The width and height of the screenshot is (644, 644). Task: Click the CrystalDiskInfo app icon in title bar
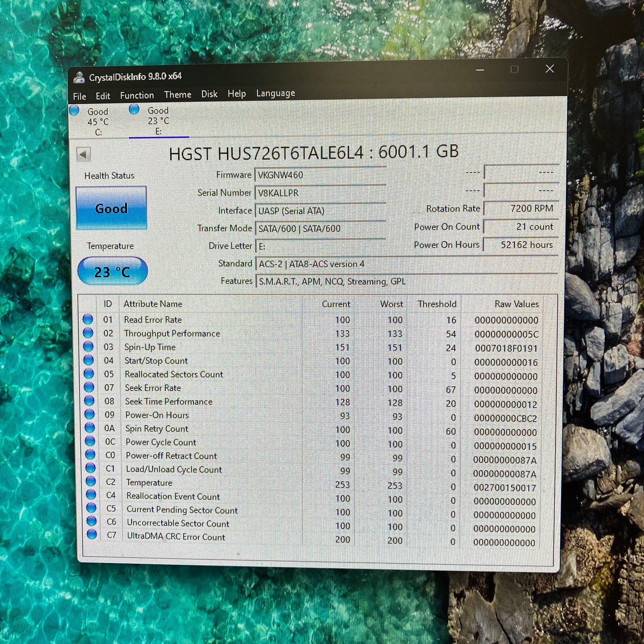click(79, 77)
